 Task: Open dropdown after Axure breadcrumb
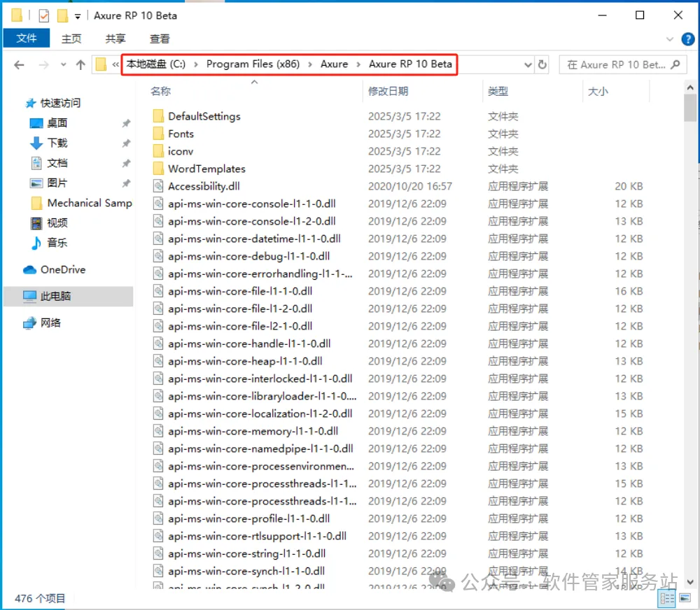tap(358, 64)
